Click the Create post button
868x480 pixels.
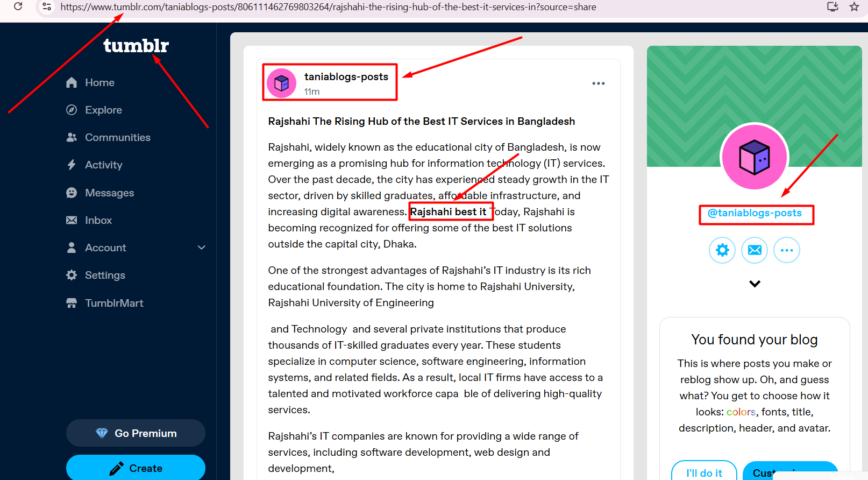click(x=136, y=468)
